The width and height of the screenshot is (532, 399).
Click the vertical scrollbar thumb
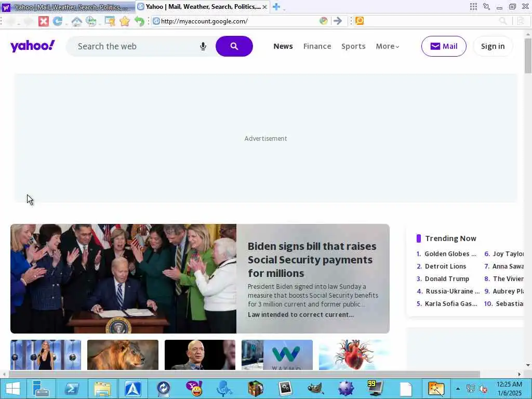tap(528, 56)
